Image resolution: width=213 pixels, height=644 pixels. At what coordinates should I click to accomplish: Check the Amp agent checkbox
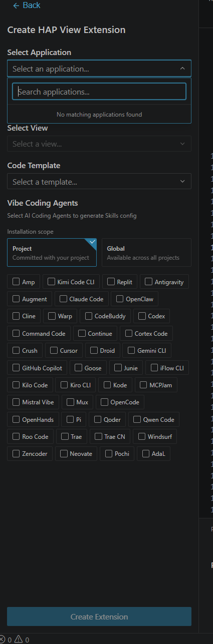[17, 282]
